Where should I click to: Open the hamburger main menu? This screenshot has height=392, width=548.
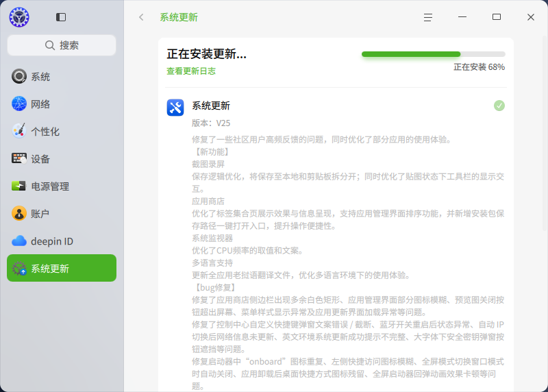[427, 17]
